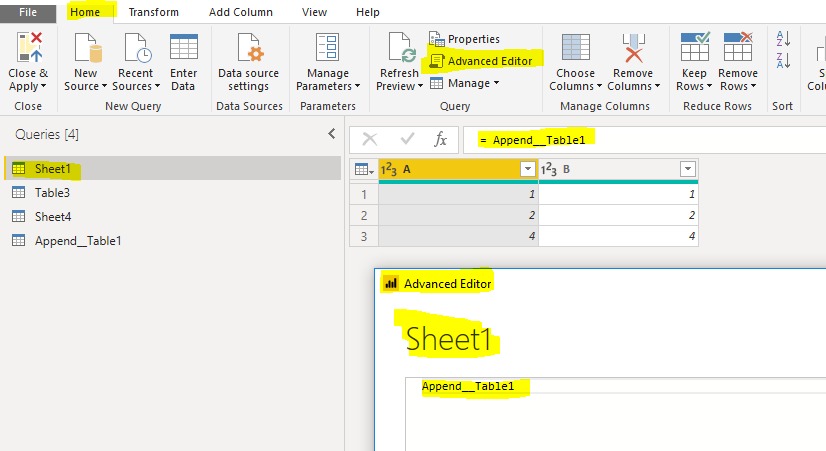Image resolution: width=826 pixels, height=451 pixels.
Task: Click the table icon of Append__Table1 query
Action: (x=18, y=241)
